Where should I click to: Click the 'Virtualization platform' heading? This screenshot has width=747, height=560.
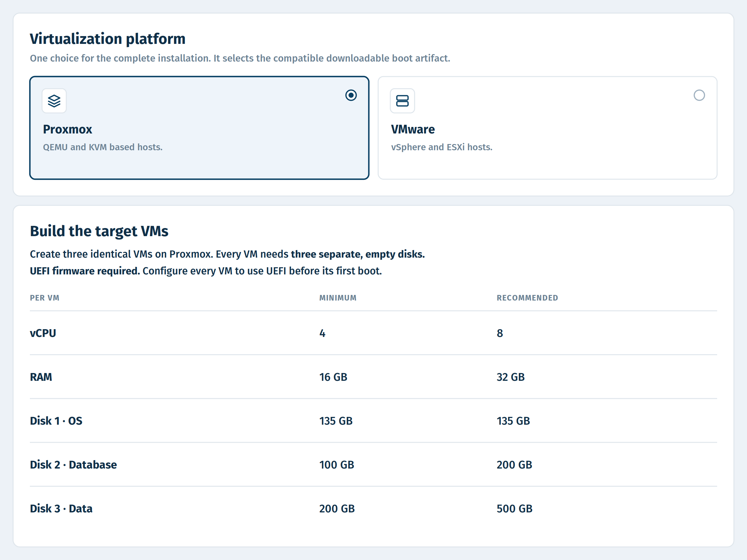point(108,39)
